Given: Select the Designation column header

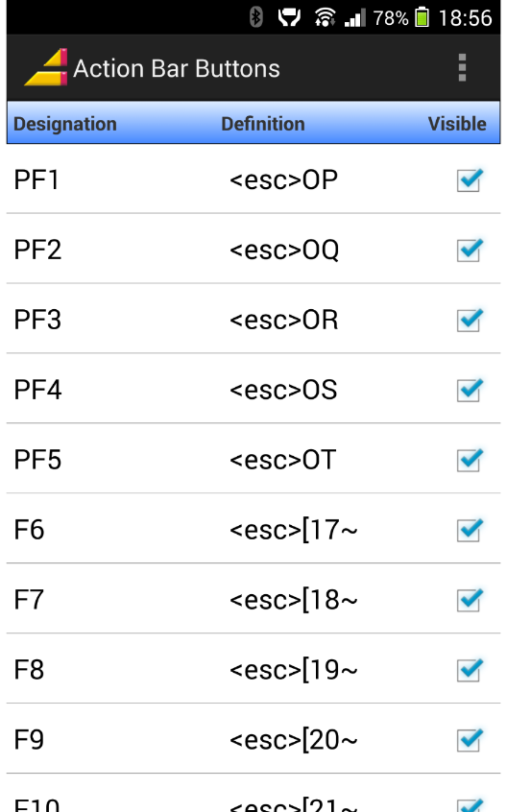Looking at the screenshot, I should [65, 124].
